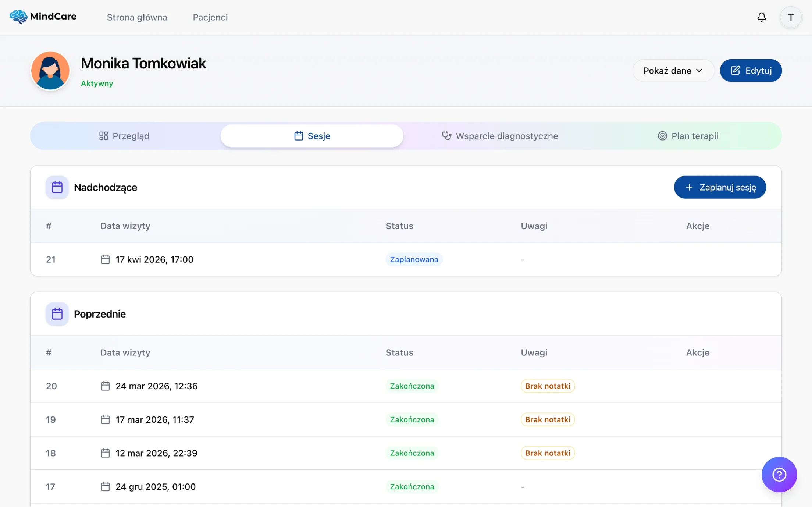
Task: Click calendar icon beside 12 mar 2026
Action: (x=105, y=453)
